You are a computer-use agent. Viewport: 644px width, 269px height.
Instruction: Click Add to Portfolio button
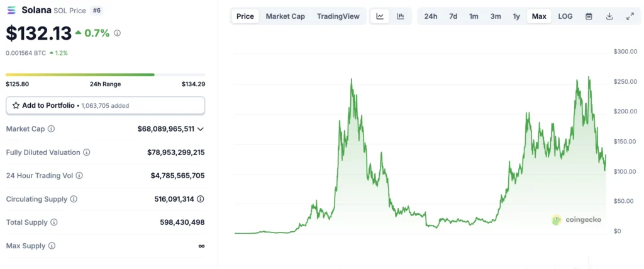click(105, 105)
